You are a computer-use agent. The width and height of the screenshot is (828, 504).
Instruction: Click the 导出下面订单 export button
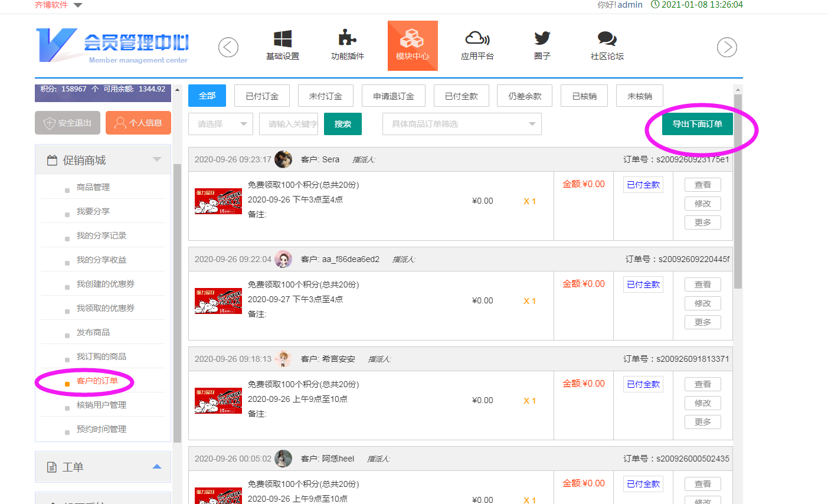click(697, 124)
